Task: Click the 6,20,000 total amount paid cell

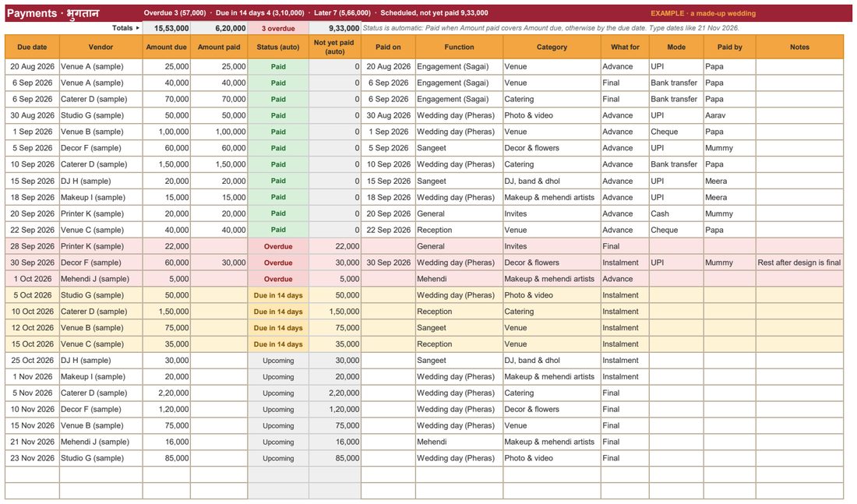Action: [219, 28]
